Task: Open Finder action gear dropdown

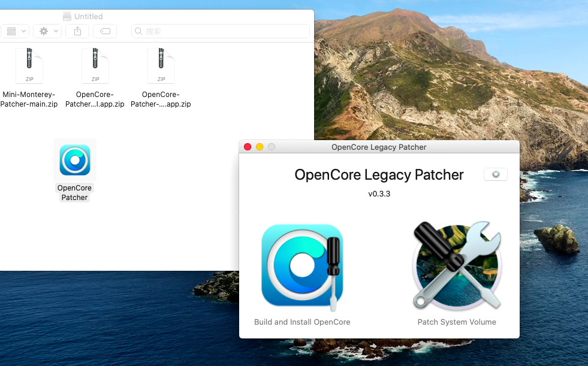Action: (x=47, y=31)
